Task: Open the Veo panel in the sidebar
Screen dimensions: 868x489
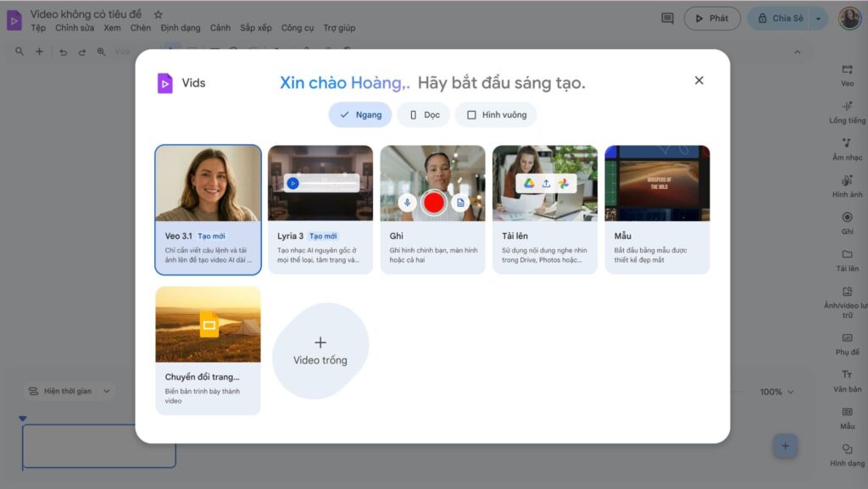Action: pos(847,75)
